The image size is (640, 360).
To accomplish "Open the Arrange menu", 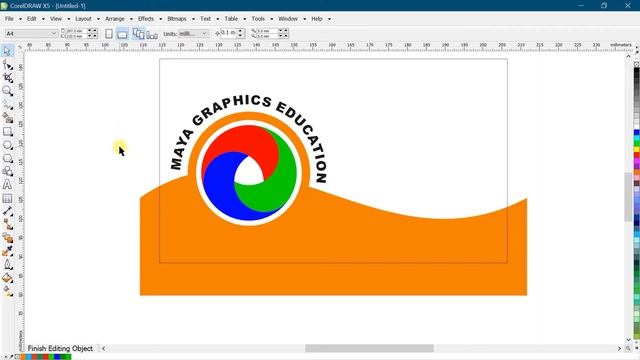I will click(115, 19).
